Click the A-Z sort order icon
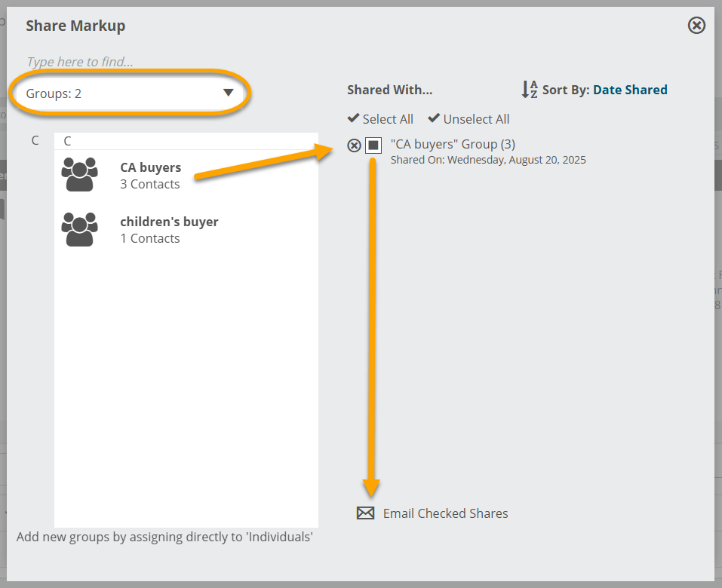 point(530,89)
